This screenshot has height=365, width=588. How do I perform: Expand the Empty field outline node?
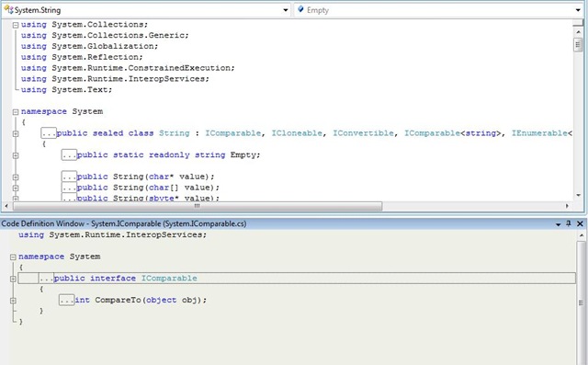pos(16,155)
